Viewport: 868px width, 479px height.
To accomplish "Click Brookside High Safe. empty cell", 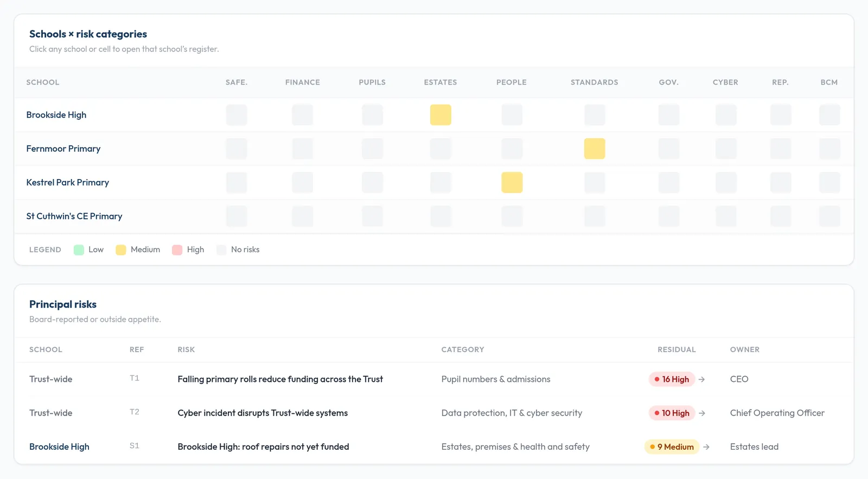I will point(237,115).
